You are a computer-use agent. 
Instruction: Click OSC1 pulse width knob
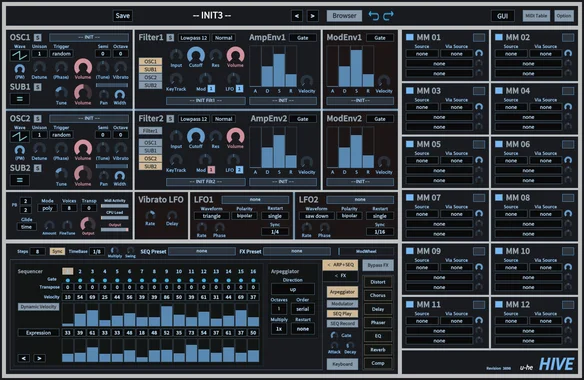point(20,69)
